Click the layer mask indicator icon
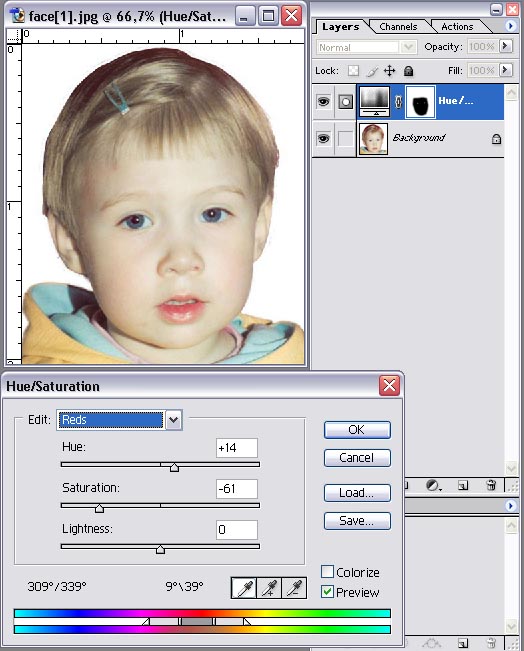Viewport: 524px width, 651px height. coord(345,102)
